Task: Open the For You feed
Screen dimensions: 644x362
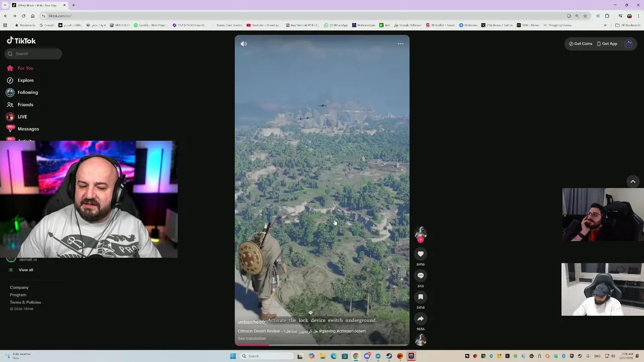Action: (x=20, y=68)
